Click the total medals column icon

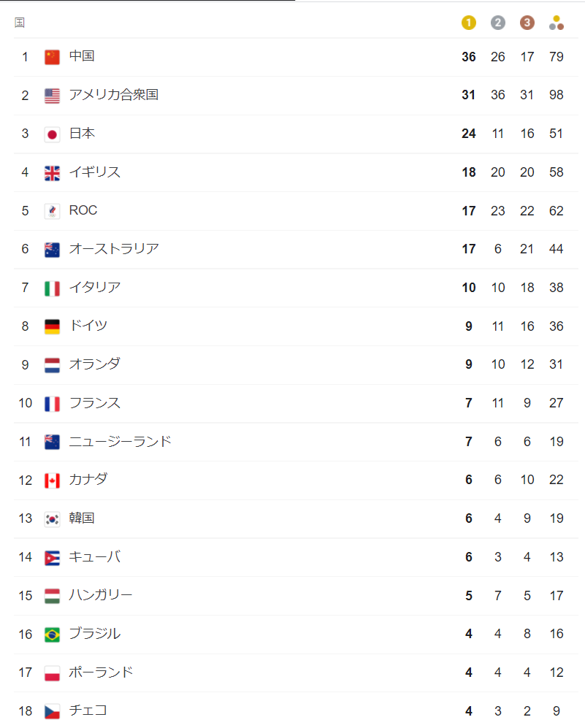pos(557,23)
